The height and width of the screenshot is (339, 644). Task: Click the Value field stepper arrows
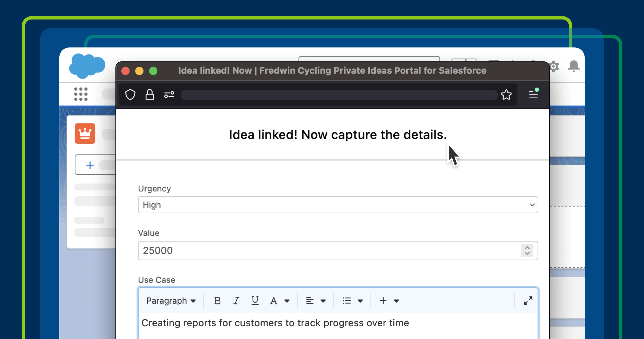tap(527, 250)
